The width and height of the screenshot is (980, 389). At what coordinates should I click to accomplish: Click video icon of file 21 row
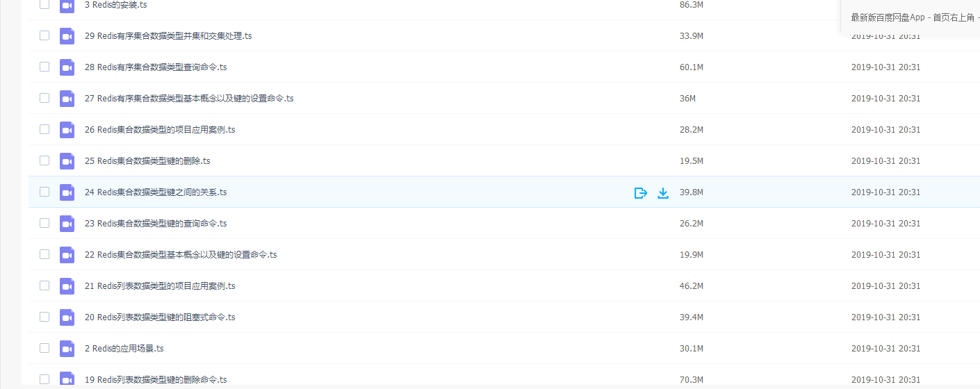click(67, 286)
